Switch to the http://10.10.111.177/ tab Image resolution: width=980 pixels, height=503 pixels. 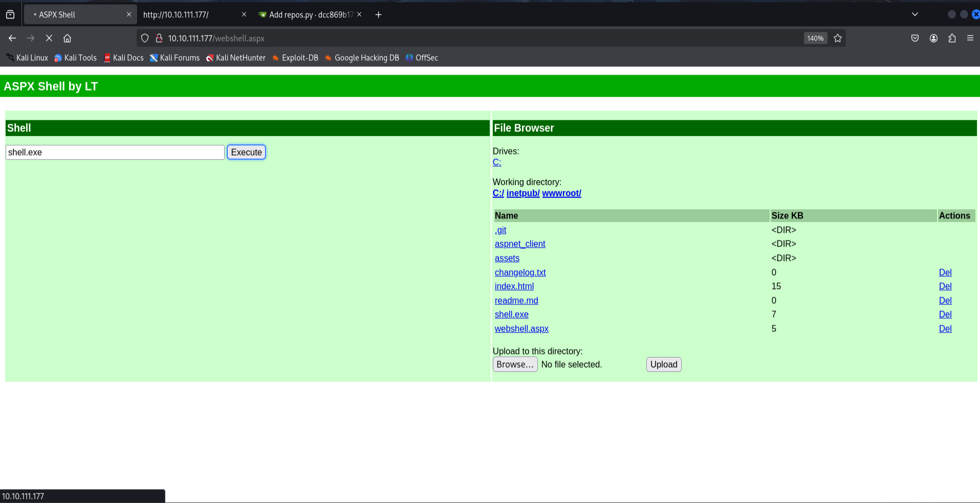pos(194,15)
